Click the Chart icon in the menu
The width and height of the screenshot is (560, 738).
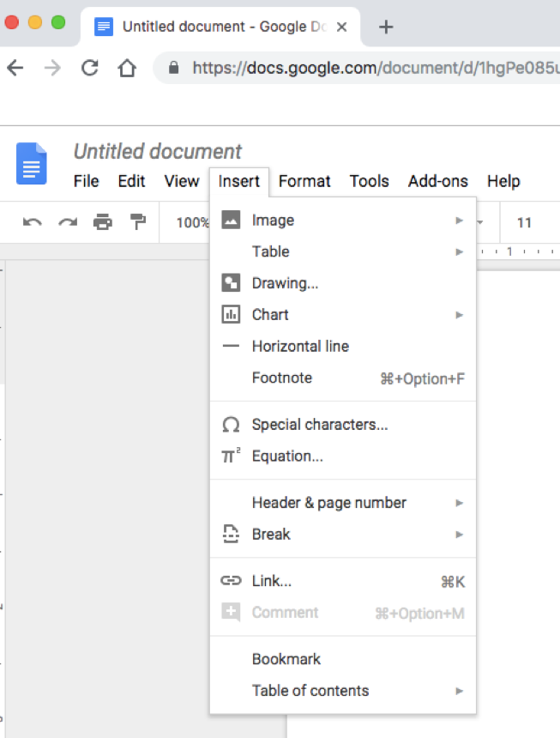tap(231, 314)
